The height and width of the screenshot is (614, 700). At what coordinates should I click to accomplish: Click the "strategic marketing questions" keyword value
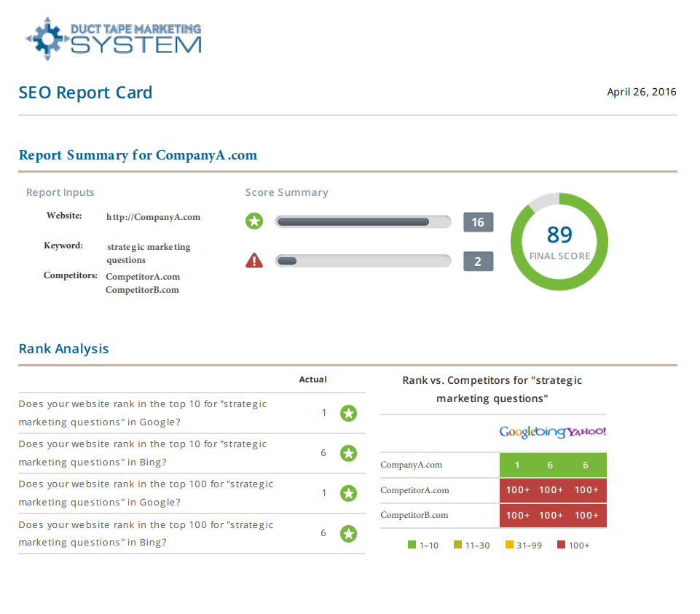[x=149, y=253]
